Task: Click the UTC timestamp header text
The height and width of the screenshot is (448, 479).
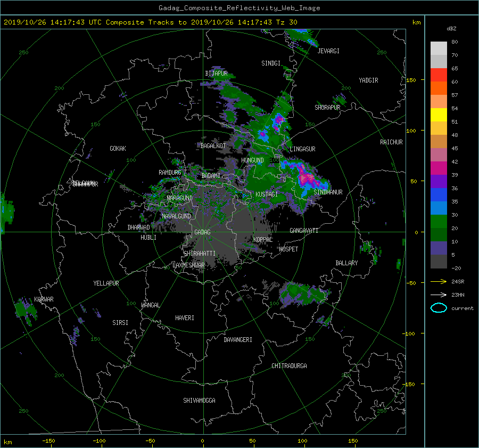Action: 150,22
